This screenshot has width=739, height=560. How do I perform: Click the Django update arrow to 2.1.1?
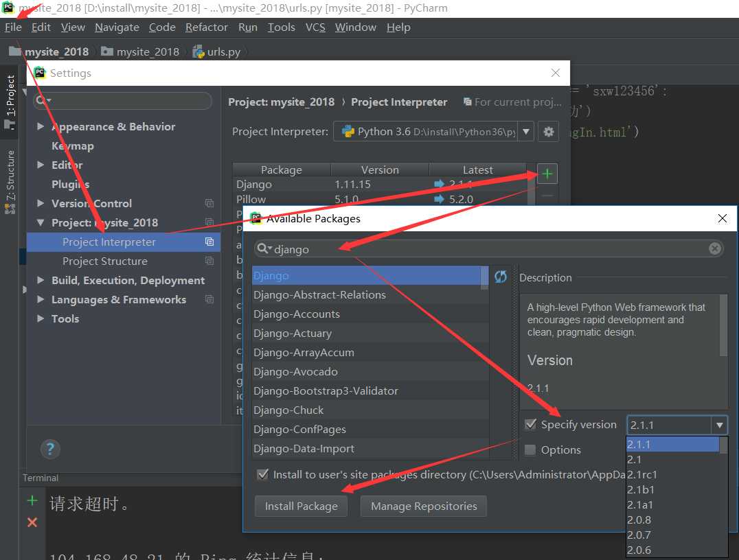(439, 184)
